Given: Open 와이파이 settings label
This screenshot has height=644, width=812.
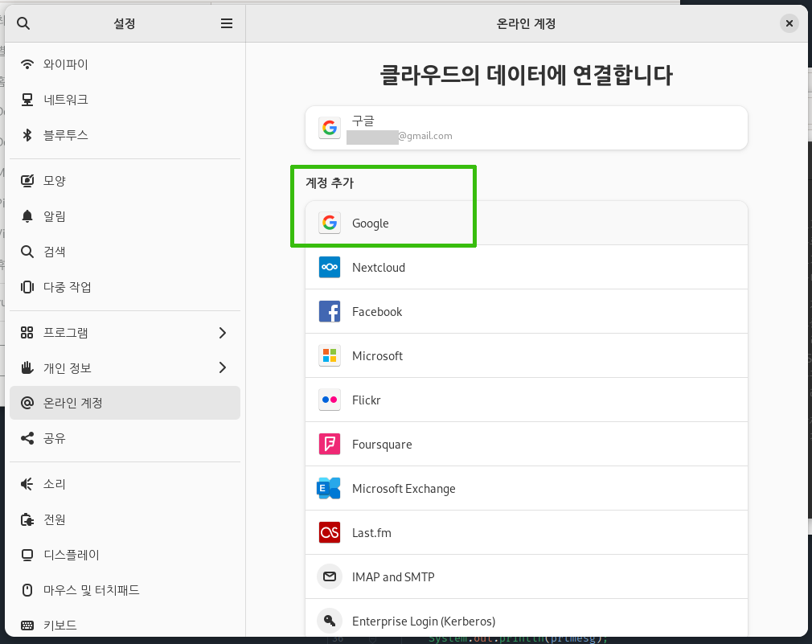Looking at the screenshot, I should pos(66,64).
